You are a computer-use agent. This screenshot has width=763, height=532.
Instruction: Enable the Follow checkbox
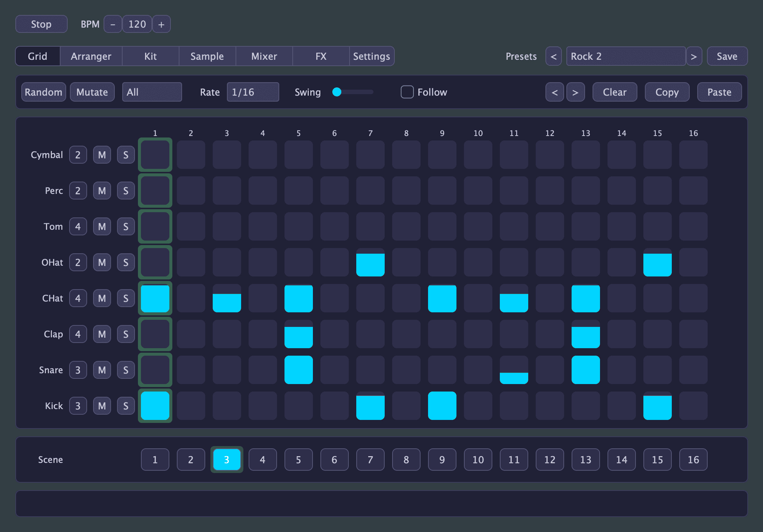[x=407, y=92]
